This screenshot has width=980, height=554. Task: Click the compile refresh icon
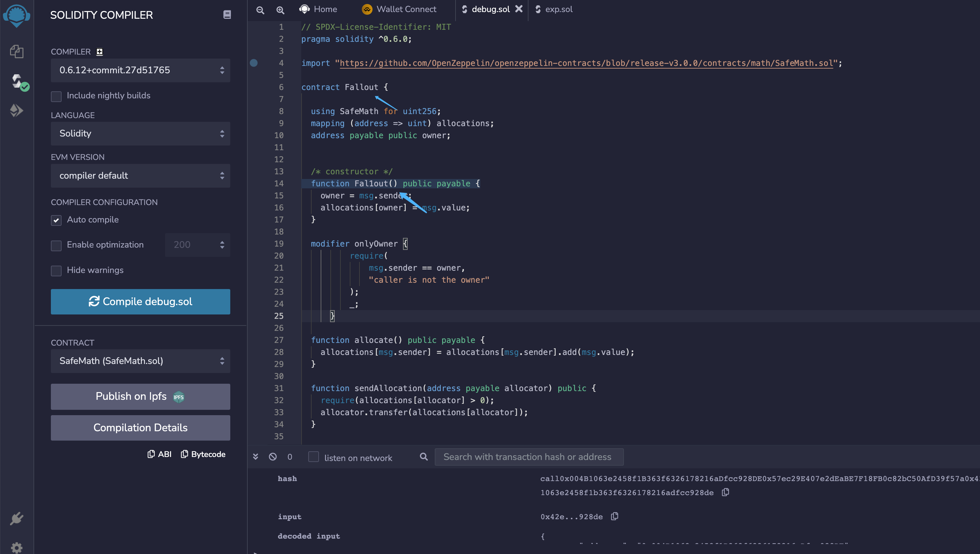coord(94,301)
